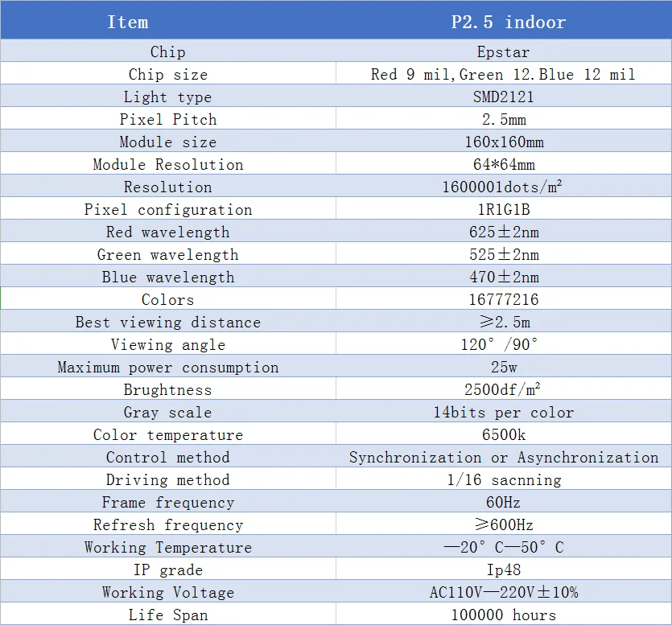The width and height of the screenshot is (672, 625).
Task: Click the 'Red wavelength' label cell
Action: tap(167, 232)
